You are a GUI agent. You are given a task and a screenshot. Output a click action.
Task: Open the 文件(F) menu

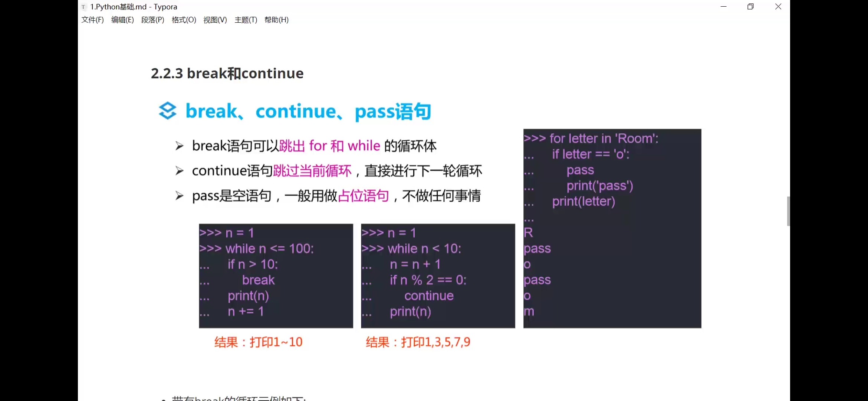[92, 20]
